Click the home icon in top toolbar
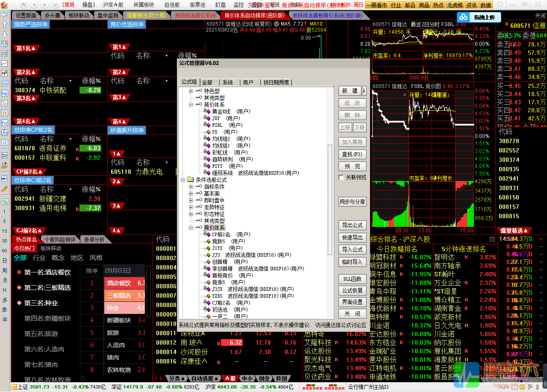Screen dimensions: 547x392 coord(5,5)
